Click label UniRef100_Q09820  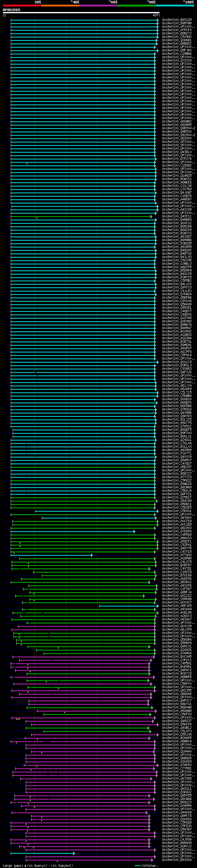tap(177, 399)
